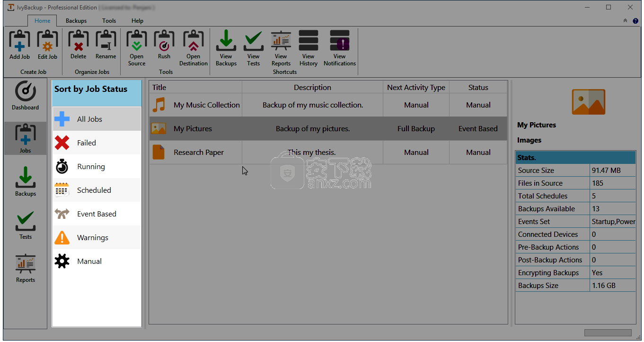Open the View Tests shortcut
The width and height of the screenshot is (644, 342).
click(254, 48)
